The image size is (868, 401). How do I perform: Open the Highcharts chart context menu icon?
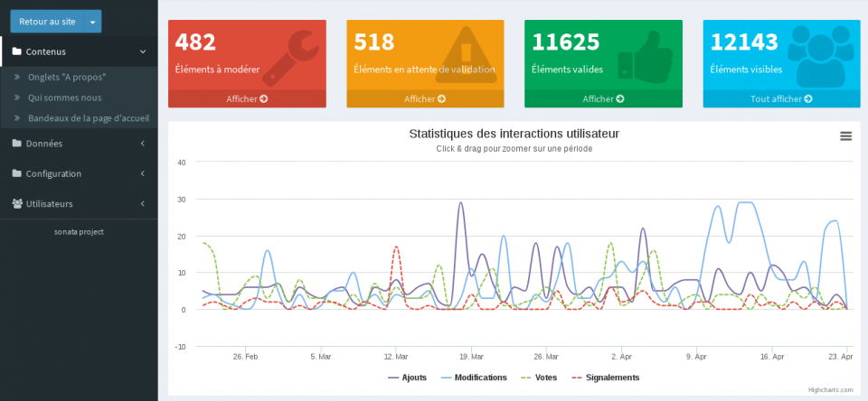click(x=845, y=135)
